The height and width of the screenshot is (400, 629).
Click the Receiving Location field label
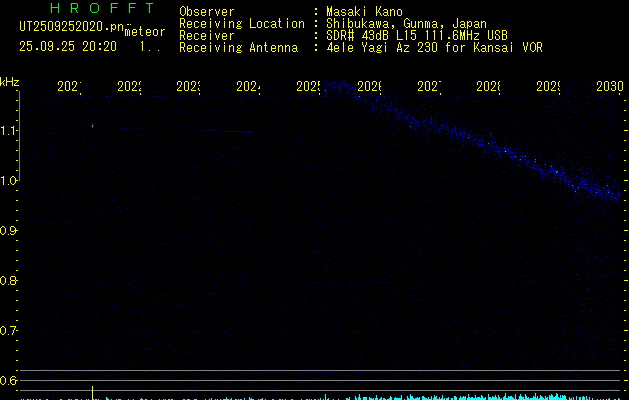(x=241, y=23)
